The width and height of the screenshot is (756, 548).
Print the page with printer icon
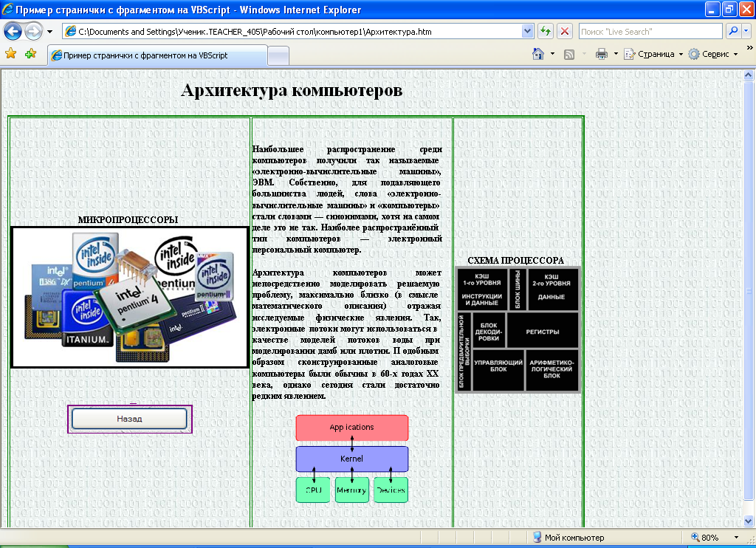(x=601, y=54)
